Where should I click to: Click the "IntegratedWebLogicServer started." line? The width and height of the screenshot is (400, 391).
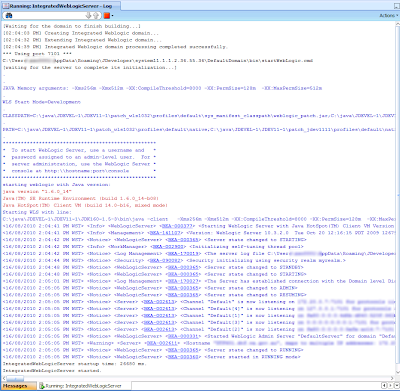point(52,371)
